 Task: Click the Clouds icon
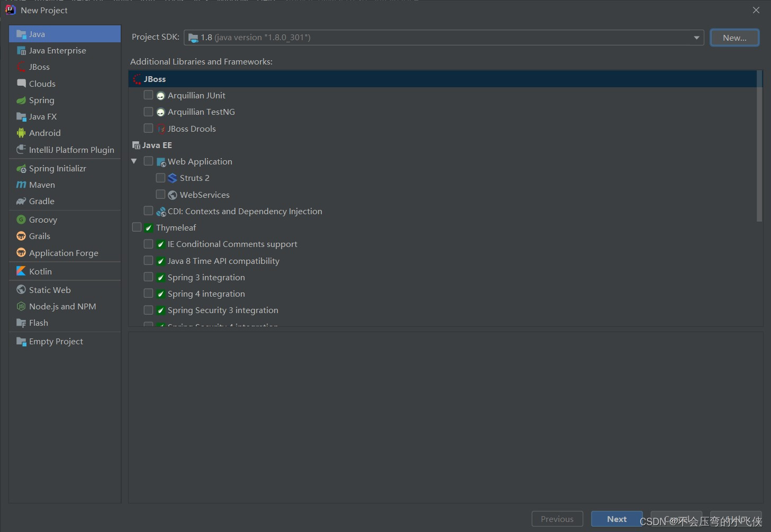point(21,84)
